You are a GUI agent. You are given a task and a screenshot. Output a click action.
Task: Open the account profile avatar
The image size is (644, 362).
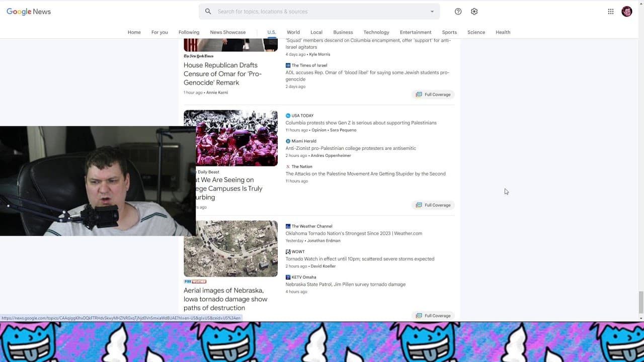[x=627, y=12]
